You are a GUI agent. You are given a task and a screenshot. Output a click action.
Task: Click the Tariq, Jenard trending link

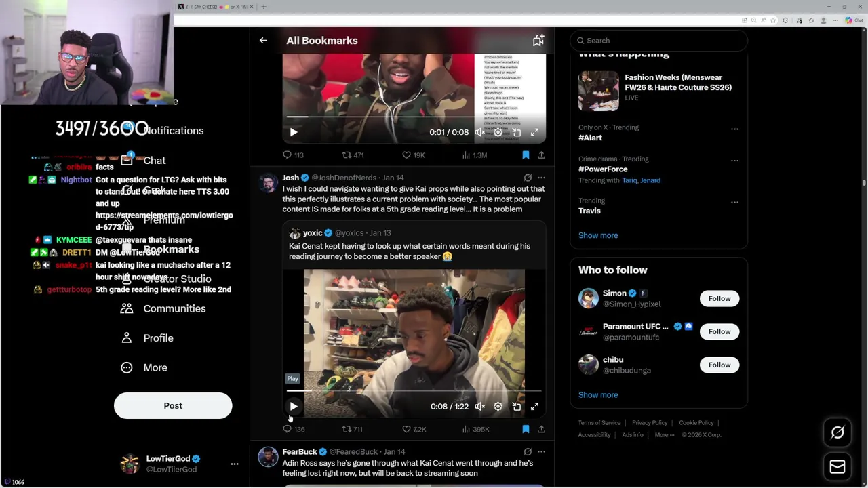pos(641,180)
